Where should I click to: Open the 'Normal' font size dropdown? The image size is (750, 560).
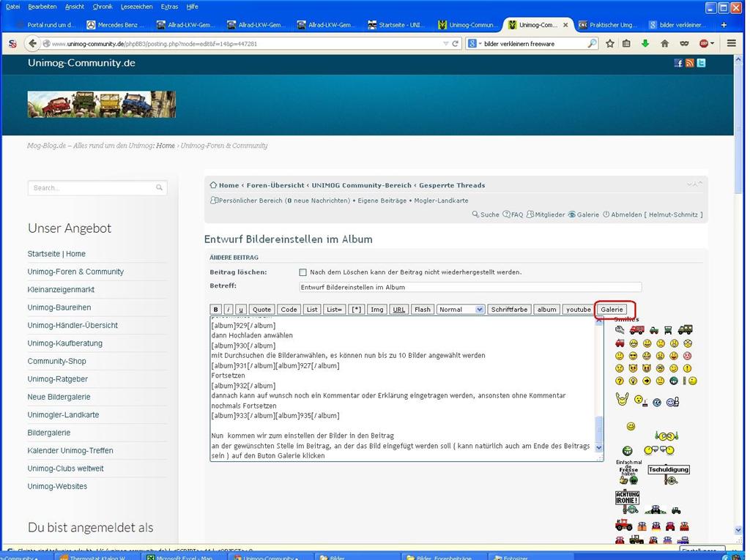[461, 310]
